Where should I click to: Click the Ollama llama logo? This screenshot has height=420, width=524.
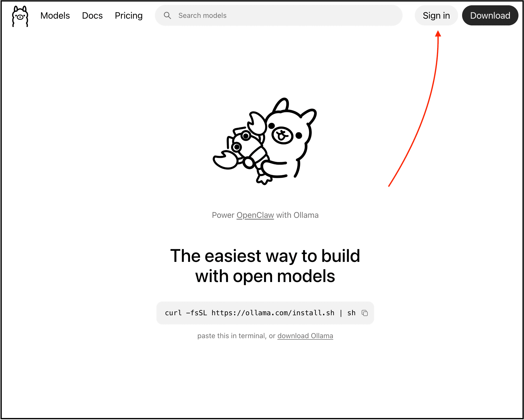coord(20,16)
